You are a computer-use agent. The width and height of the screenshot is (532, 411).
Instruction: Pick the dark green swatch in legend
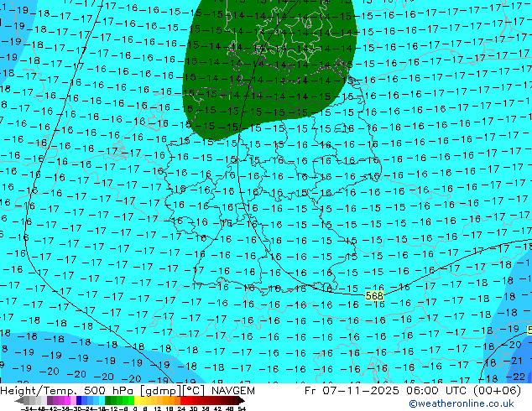[108, 400]
